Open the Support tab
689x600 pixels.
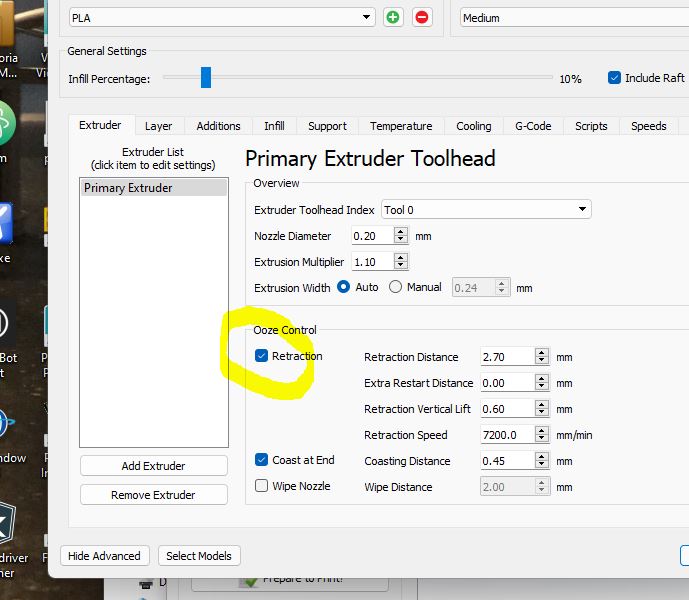pos(327,126)
